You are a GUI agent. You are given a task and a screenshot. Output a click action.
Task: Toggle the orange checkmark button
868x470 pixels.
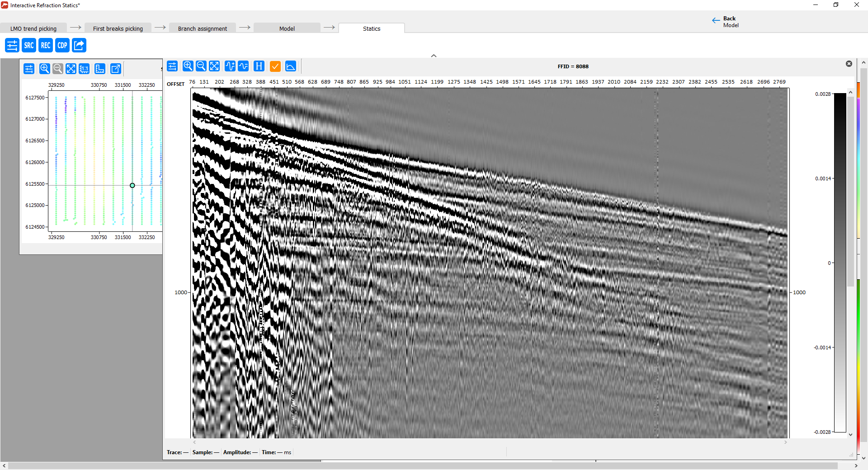275,66
